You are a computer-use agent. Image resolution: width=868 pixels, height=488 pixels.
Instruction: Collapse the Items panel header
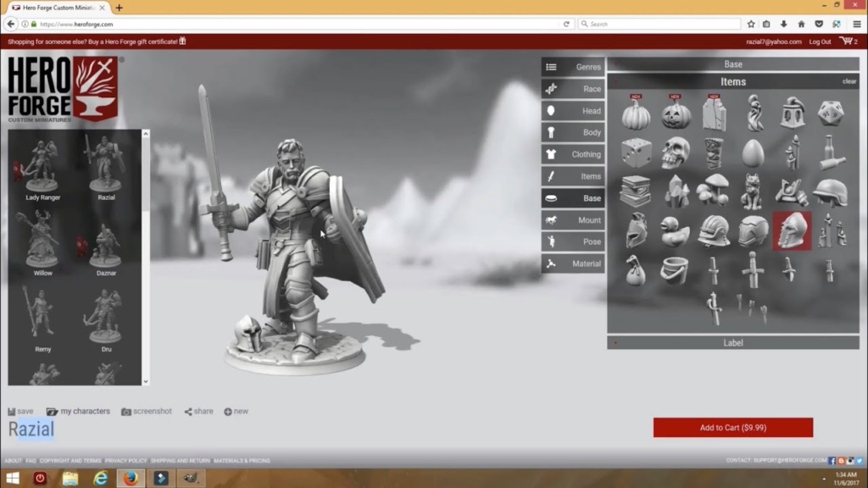pos(733,81)
